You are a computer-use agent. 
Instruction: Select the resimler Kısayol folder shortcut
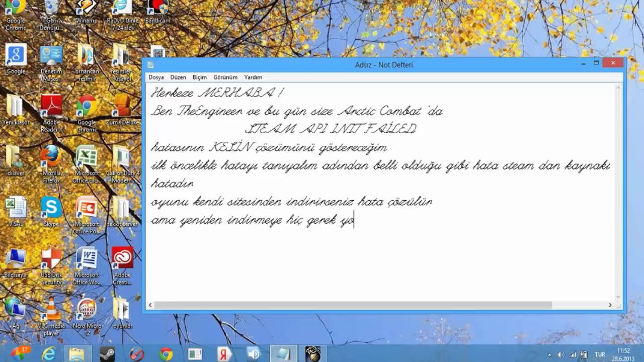[121, 63]
